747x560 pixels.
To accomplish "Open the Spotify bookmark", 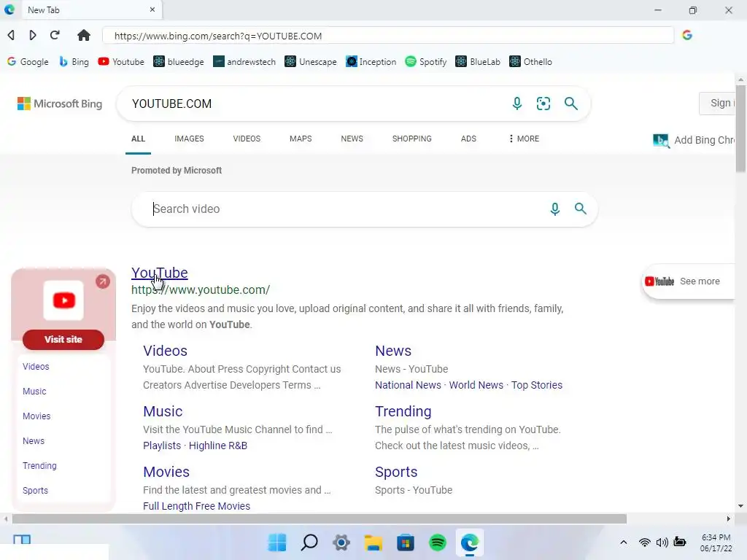I will pyautogui.click(x=426, y=62).
